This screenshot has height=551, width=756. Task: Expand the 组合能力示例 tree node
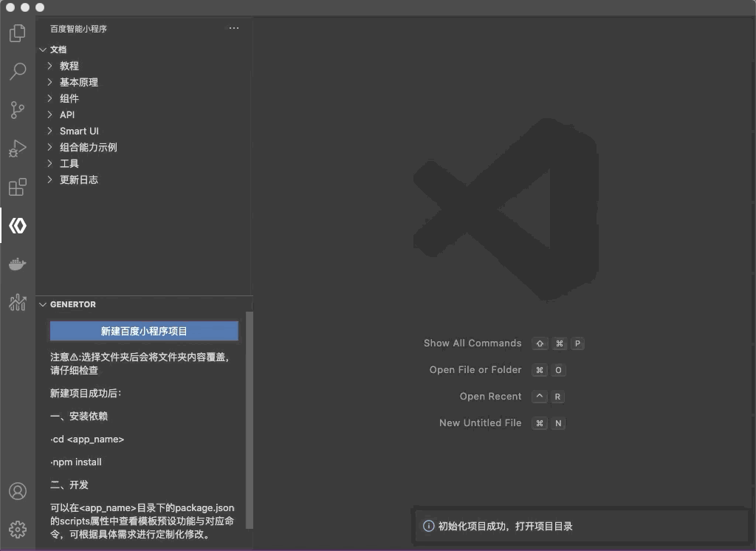[49, 147]
